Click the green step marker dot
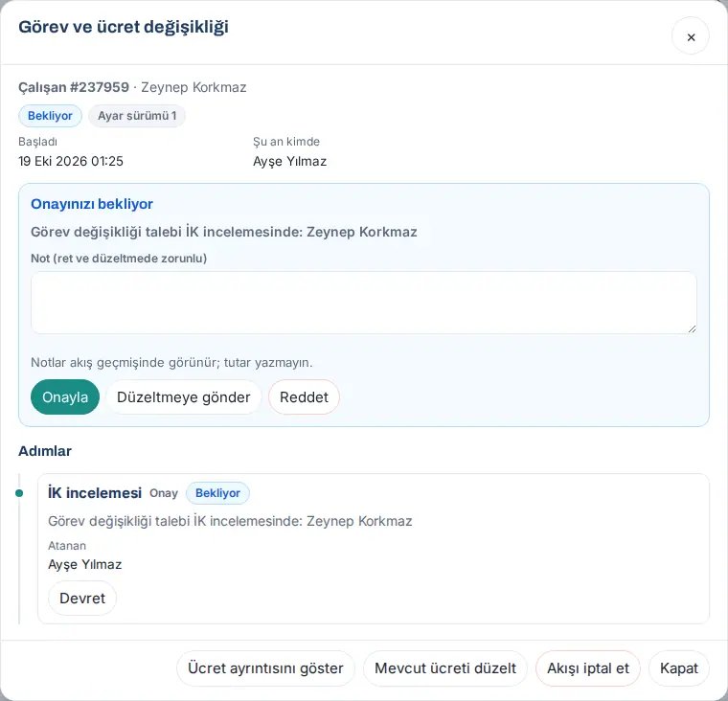This screenshot has height=701, width=728. click(19, 493)
